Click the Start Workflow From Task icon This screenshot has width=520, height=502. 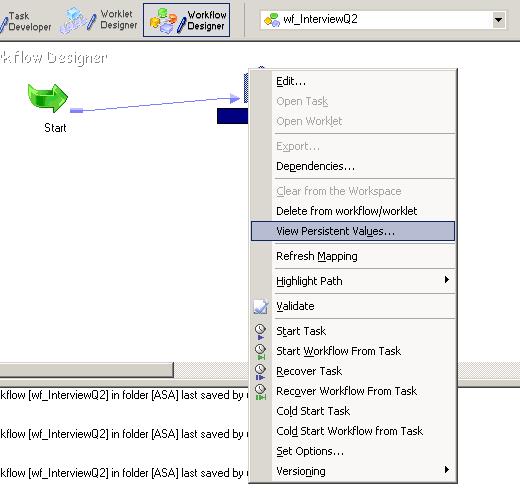click(260, 352)
